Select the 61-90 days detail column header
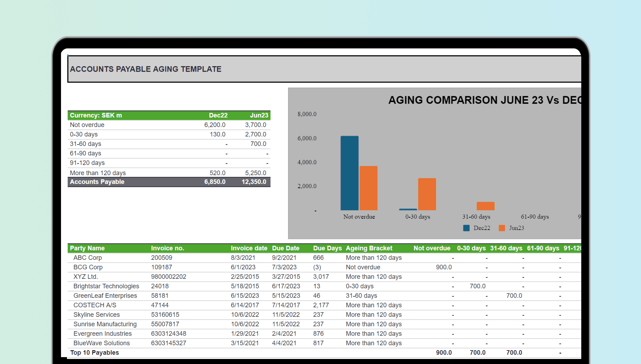 543,248
